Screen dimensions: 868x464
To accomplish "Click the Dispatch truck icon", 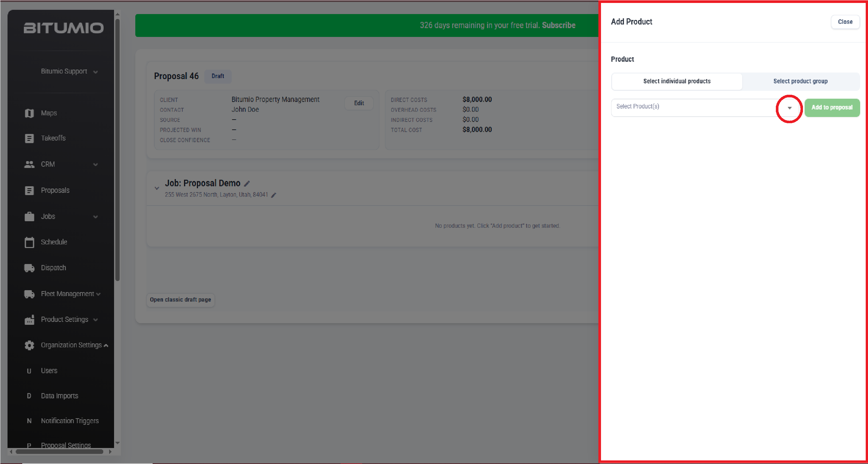I will pyautogui.click(x=29, y=268).
